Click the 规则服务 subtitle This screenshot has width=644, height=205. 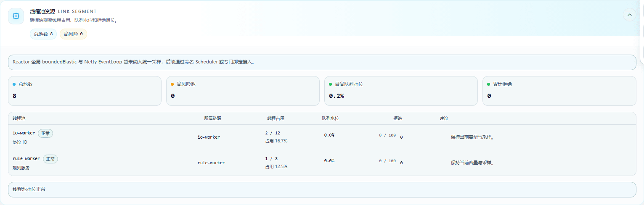coord(21,168)
